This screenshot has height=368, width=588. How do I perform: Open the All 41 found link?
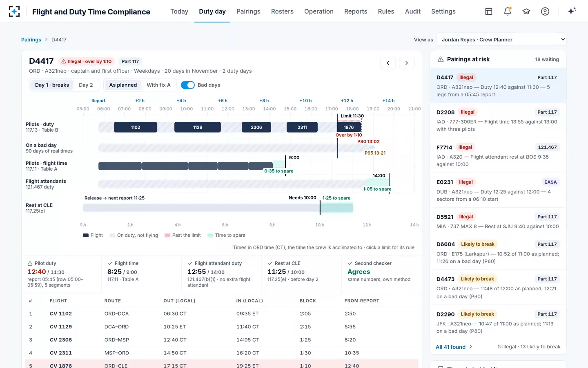[454, 347]
